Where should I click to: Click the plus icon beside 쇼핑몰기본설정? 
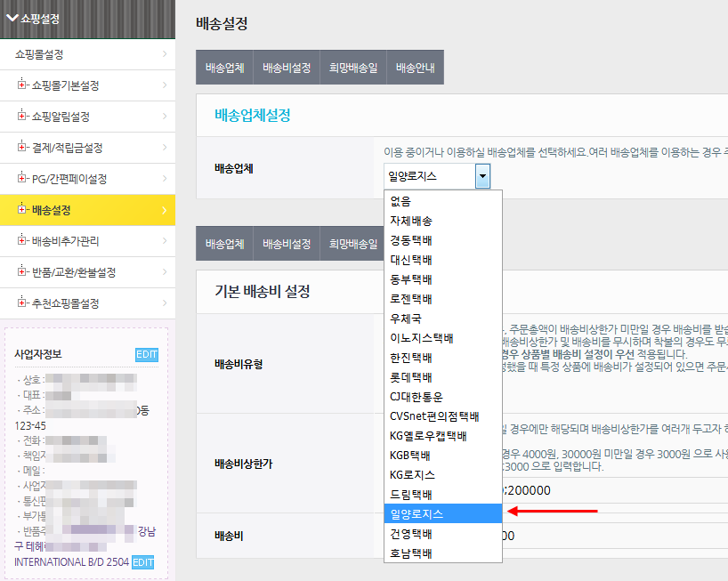[22, 85]
